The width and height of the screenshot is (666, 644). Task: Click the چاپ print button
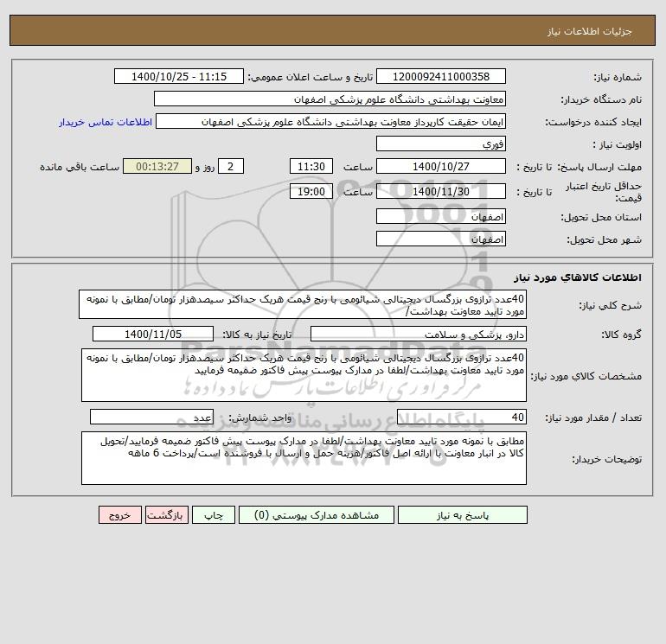pos(214,515)
